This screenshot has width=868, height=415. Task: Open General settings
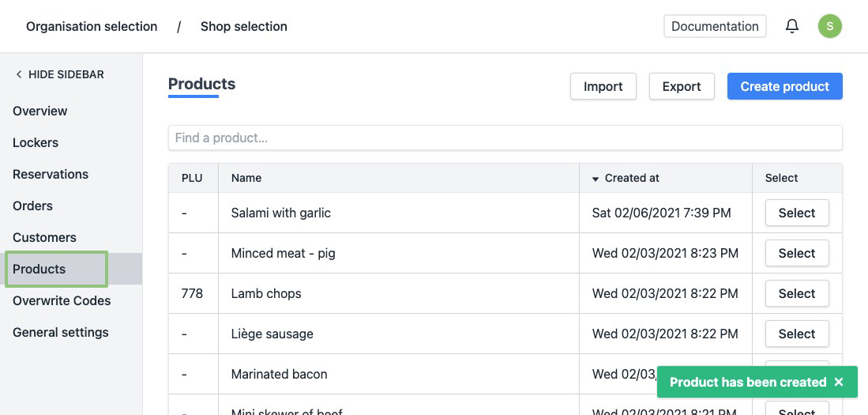tap(61, 332)
